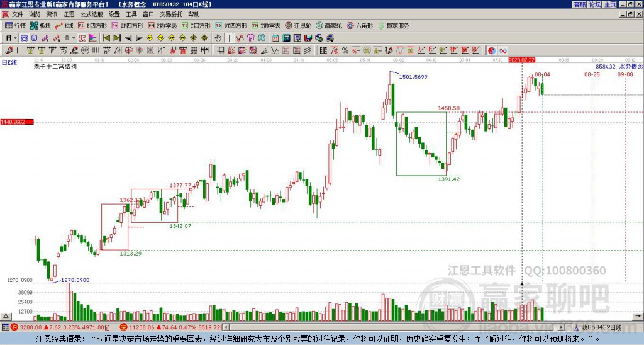Image resolution: width=644 pixels, height=345 pixels.
Task: Open the 文件 menu
Action: click(x=17, y=14)
